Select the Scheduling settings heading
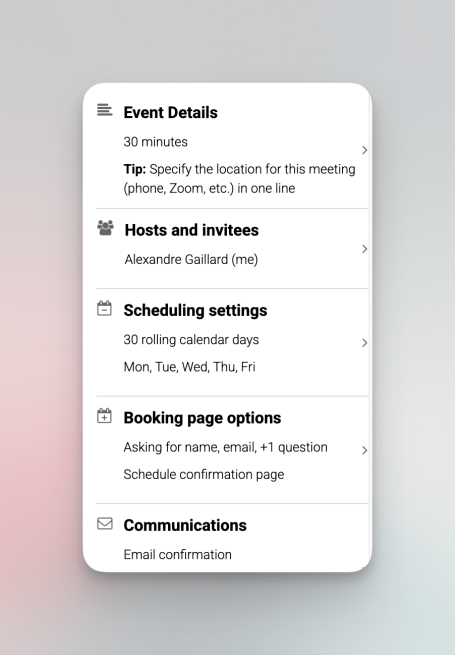The width and height of the screenshot is (455, 655). (x=195, y=311)
